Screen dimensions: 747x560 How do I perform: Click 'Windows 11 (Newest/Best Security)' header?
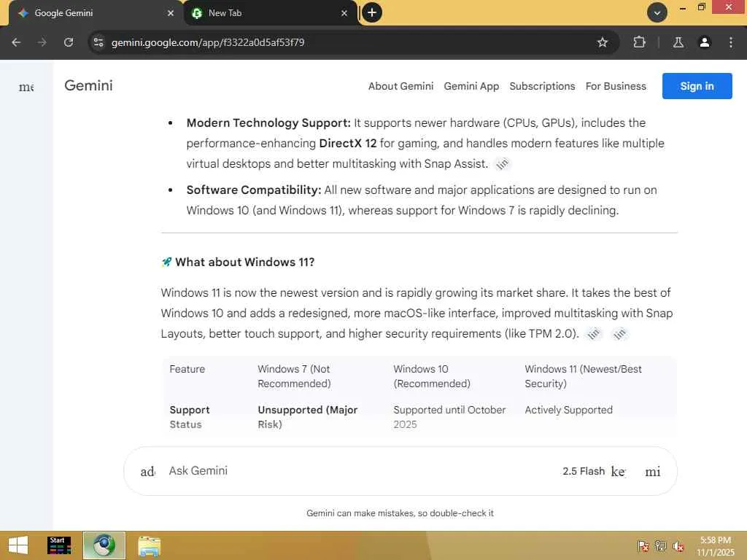tap(583, 376)
